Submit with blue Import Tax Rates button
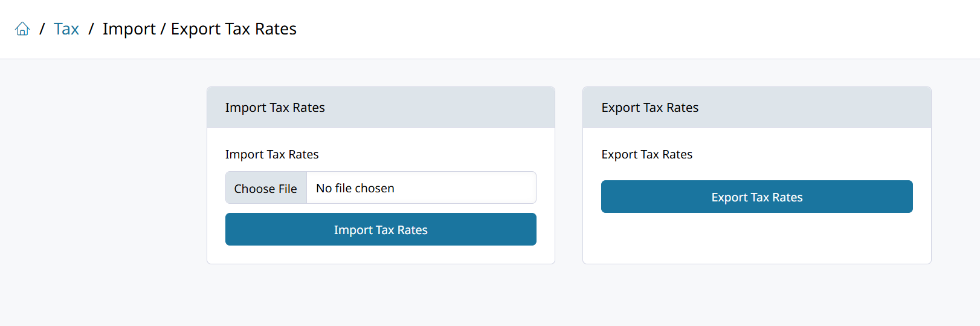Screen dimensions: 980x326 point(381,229)
